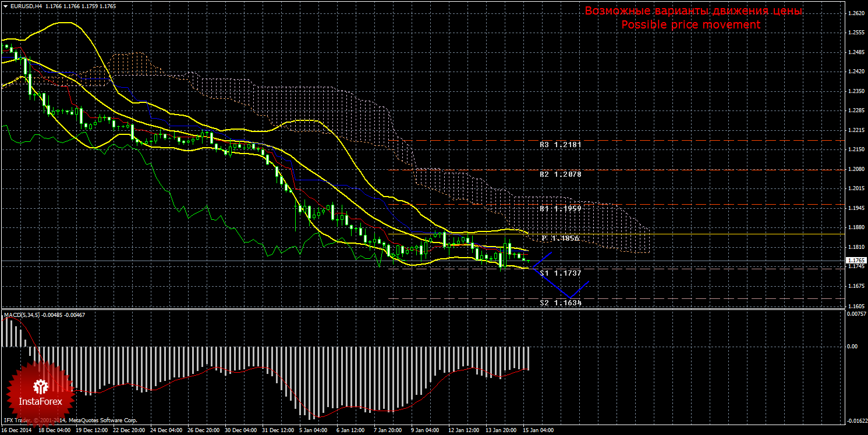This screenshot has height=435, width=868.
Task: Click the Russian red heading text
Action: click(693, 11)
